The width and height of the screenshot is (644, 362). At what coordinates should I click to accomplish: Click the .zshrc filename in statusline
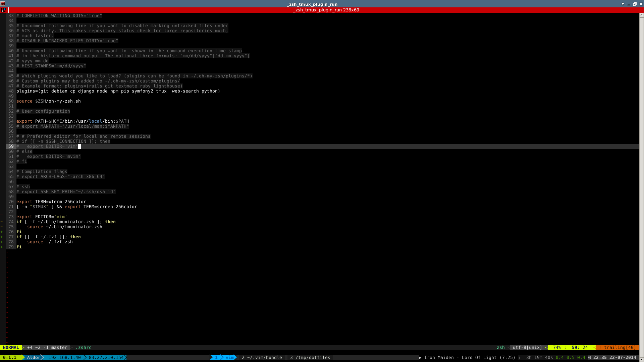pyautogui.click(x=84, y=348)
